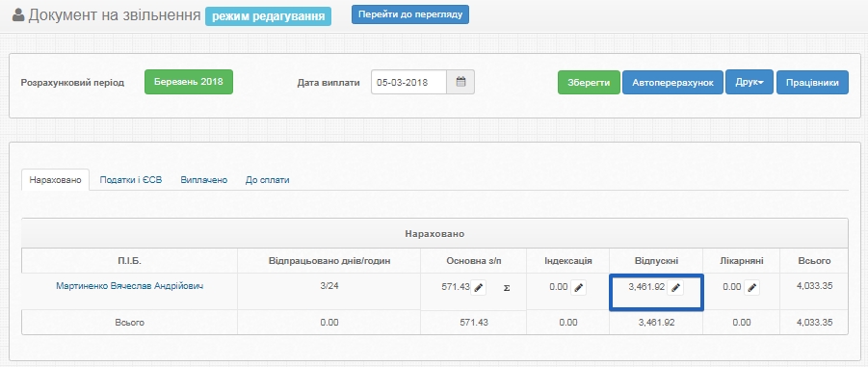This screenshot has width=868, height=367.
Task: Click the Відпускні column header
Action: [656, 261]
